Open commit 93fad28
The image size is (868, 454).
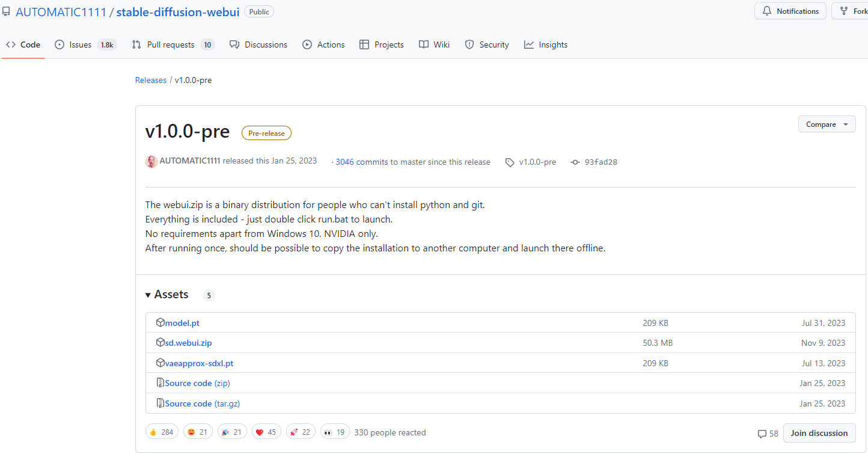click(601, 162)
